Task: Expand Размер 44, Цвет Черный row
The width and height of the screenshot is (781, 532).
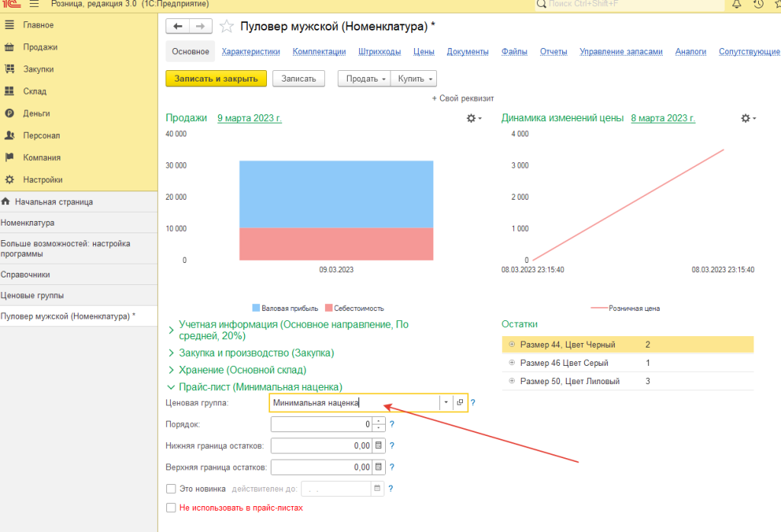Action: (512, 344)
